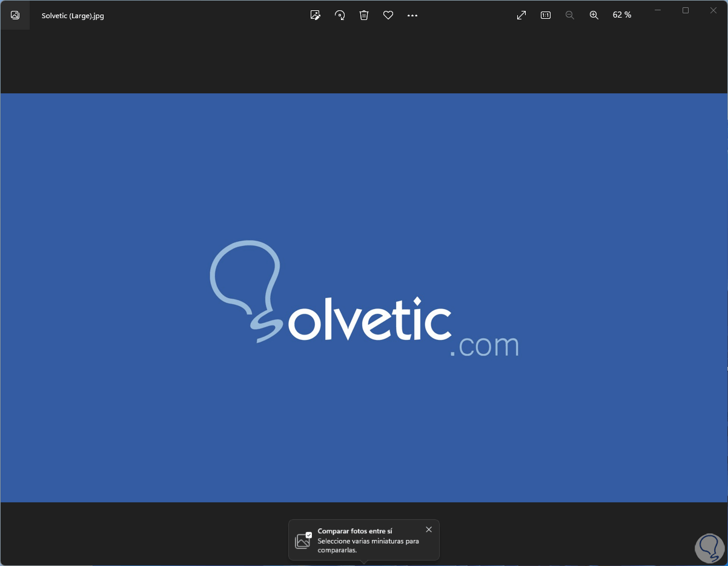Dismiss the Comparar fotos entre sí tip
This screenshot has width=728, height=566.
[x=429, y=530]
